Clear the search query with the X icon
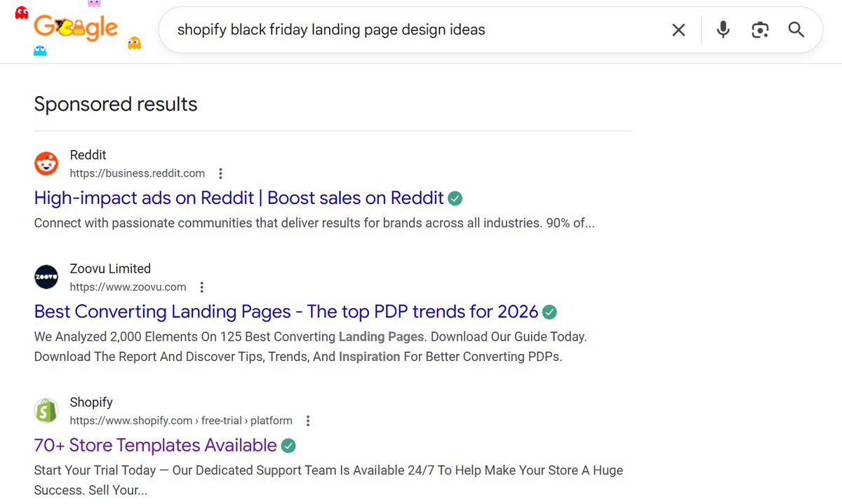The height and width of the screenshot is (504, 842). [x=679, y=30]
